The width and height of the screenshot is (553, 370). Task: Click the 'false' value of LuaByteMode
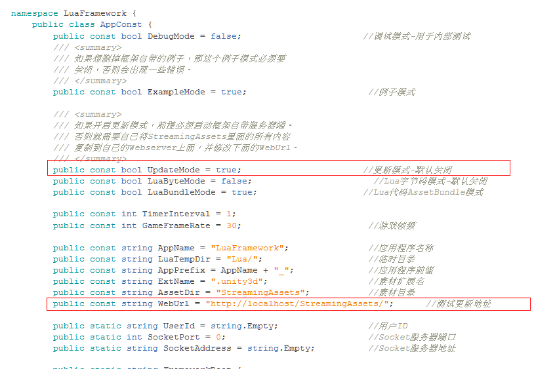click(236, 181)
